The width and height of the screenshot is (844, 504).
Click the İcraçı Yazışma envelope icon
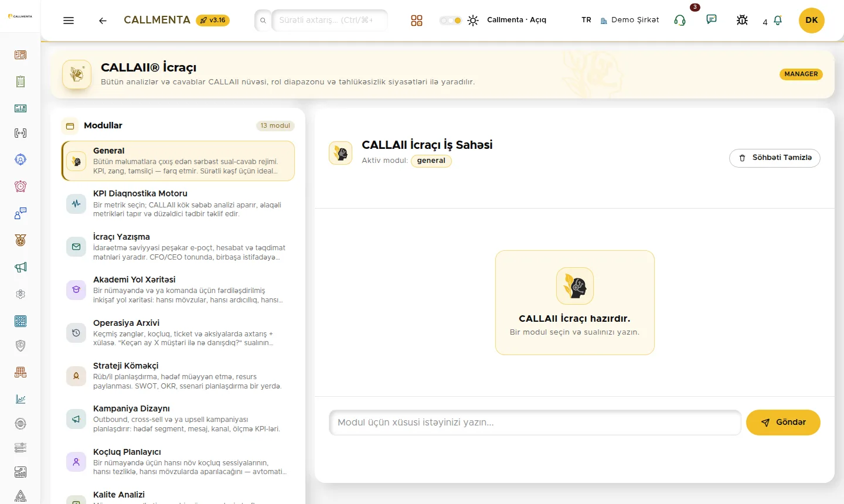point(76,247)
